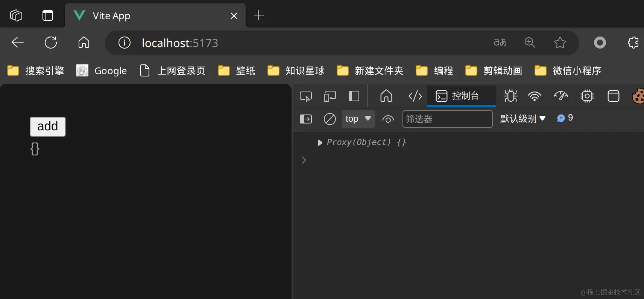The height and width of the screenshot is (299, 644).
Task: Open the 知识星球 bookmark folder
Action: [x=296, y=71]
